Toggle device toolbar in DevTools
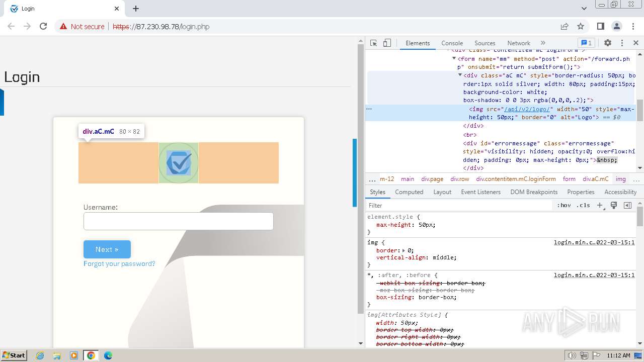 click(387, 43)
